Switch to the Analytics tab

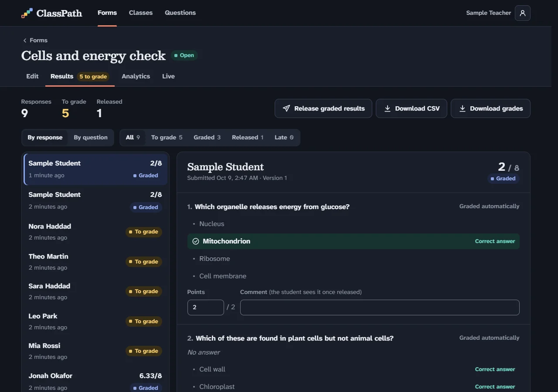(136, 76)
